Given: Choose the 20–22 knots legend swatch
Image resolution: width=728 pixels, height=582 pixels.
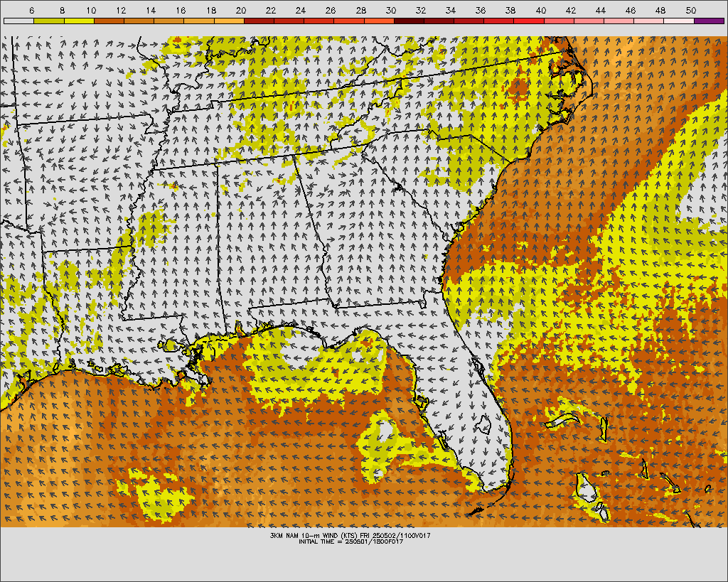Looking at the screenshot, I should pos(259,21).
